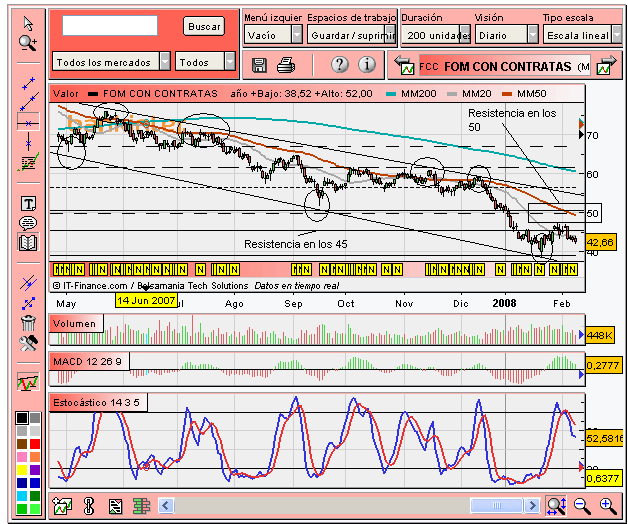Go to previous security with left arrow chart icon
The width and height of the screenshot is (628, 524).
405,65
